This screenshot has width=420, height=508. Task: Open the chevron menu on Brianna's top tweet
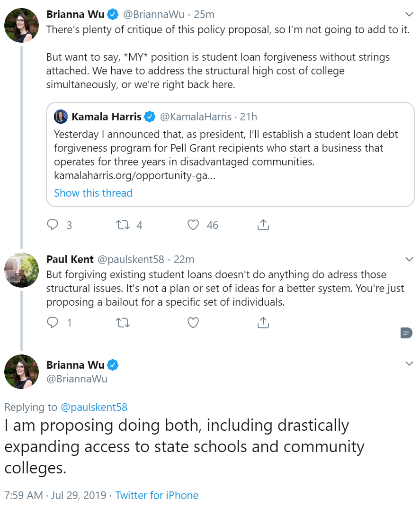click(409, 14)
